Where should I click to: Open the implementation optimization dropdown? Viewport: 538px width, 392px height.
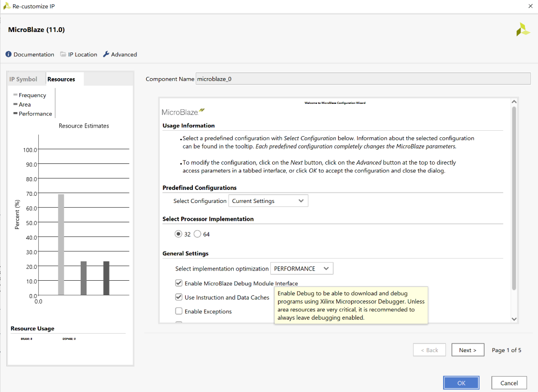(302, 268)
